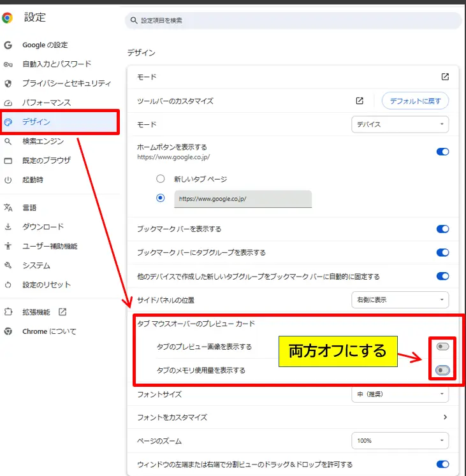
Task: Click the magnifier icon for 検索エンジン
Action: pyautogui.click(x=8, y=141)
